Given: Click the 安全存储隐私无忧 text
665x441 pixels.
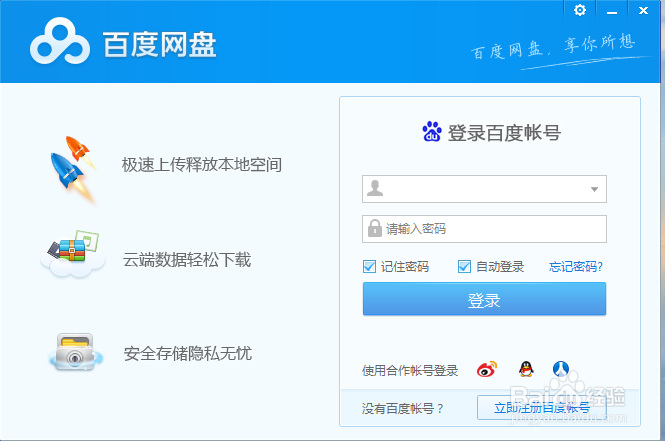Looking at the screenshot, I should click(x=187, y=353).
